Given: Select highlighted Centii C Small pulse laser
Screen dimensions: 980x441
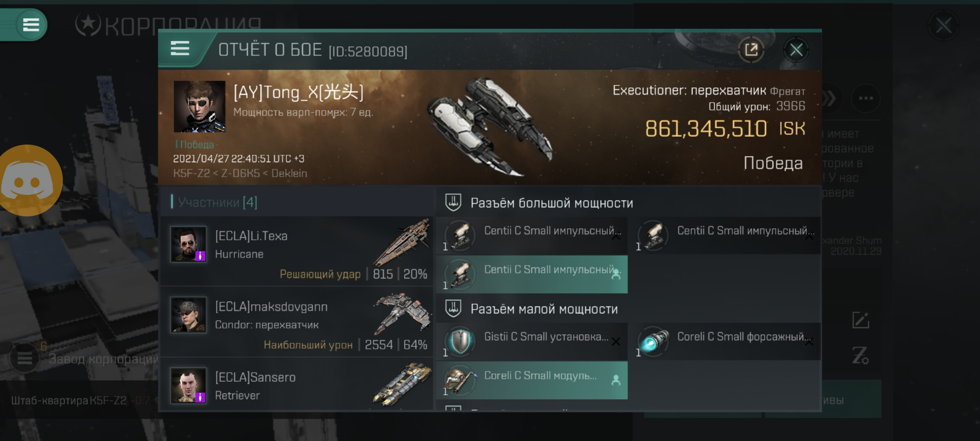Looking at the screenshot, I should click(x=532, y=274).
